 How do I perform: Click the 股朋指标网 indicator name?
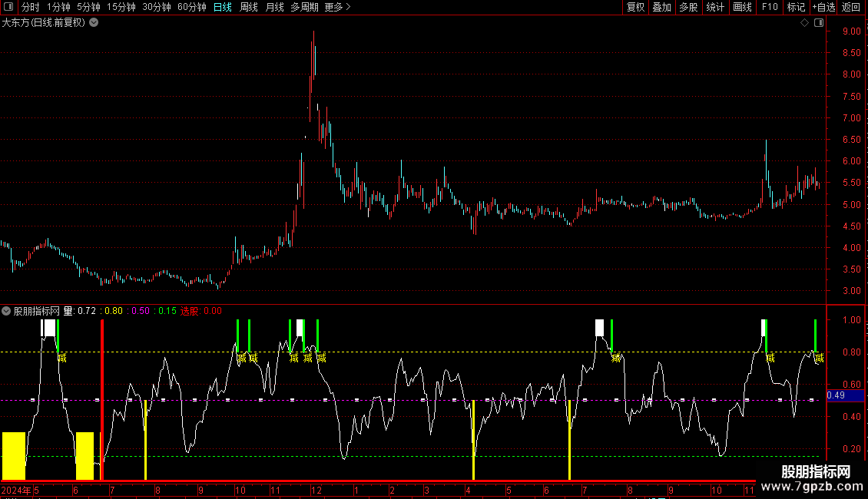click(37, 311)
